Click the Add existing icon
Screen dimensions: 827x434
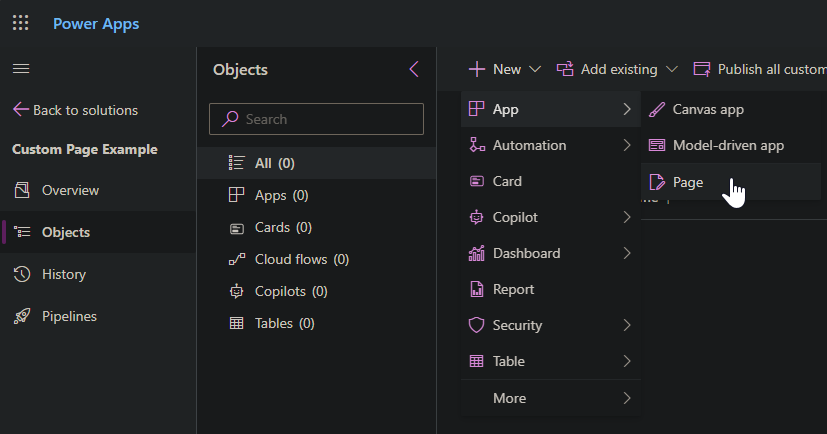(565, 69)
